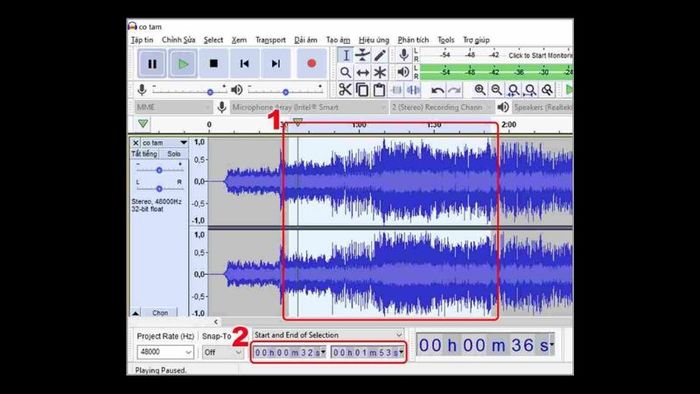Click the horizontal scrollbar left arrow
Screen dimensions: 700x394
(216, 321)
